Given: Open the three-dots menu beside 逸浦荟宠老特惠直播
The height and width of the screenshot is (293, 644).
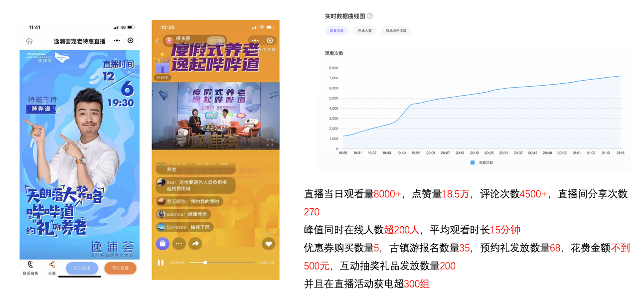Looking at the screenshot, I should coord(117,41).
